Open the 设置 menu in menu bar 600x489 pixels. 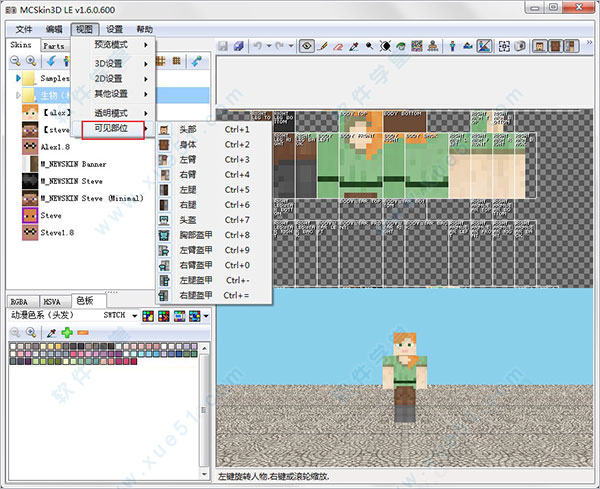pyautogui.click(x=115, y=30)
